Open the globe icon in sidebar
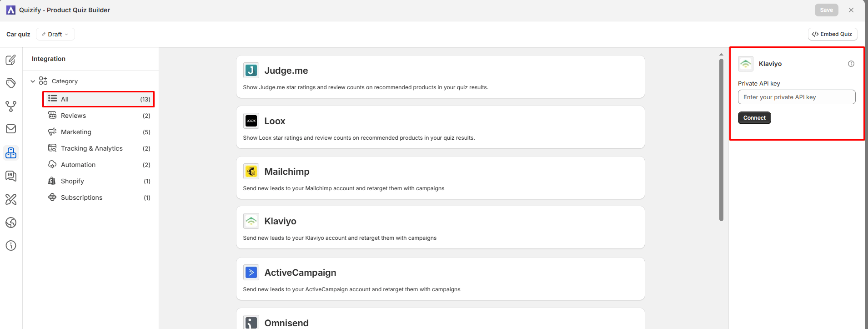Viewport: 868px width, 329px height. point(11,223)
